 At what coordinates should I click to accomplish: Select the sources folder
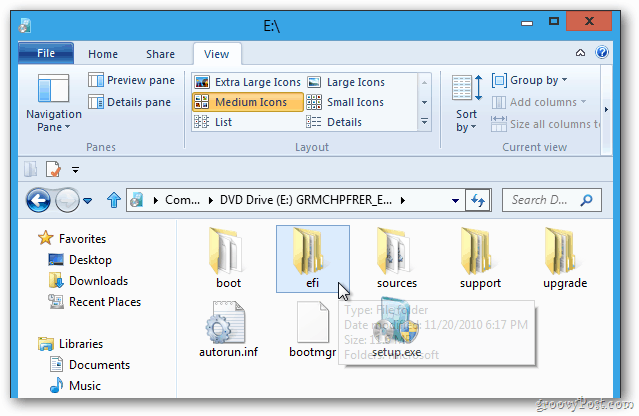(397, 259)
